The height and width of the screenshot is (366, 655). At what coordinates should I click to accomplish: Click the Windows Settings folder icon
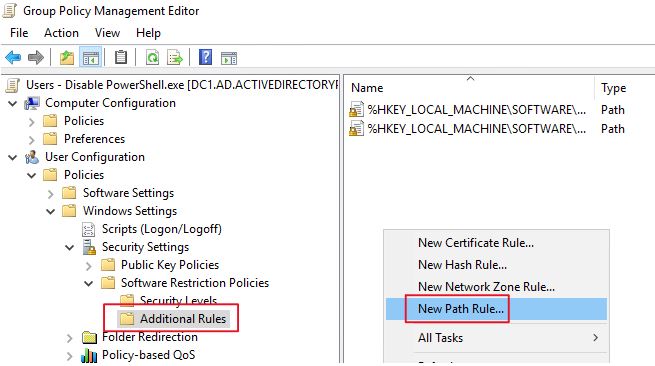[69, 211]
